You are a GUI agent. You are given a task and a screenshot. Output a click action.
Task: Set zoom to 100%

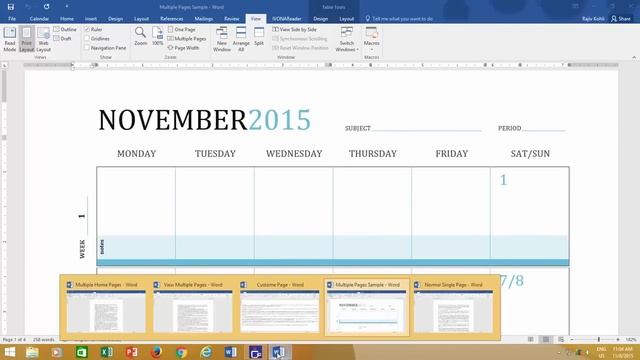pyautogui.click(x=158, y=36)
